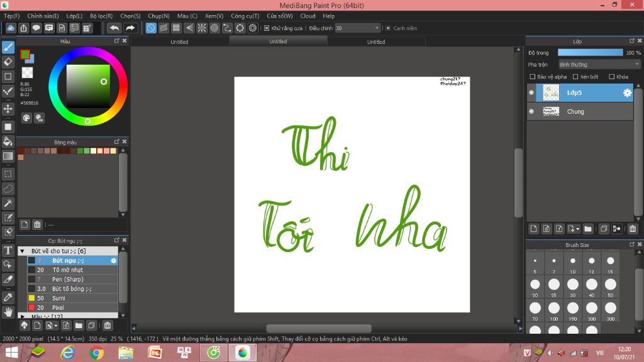Select the Text tool
644x362 pixels.
[8, 250]
